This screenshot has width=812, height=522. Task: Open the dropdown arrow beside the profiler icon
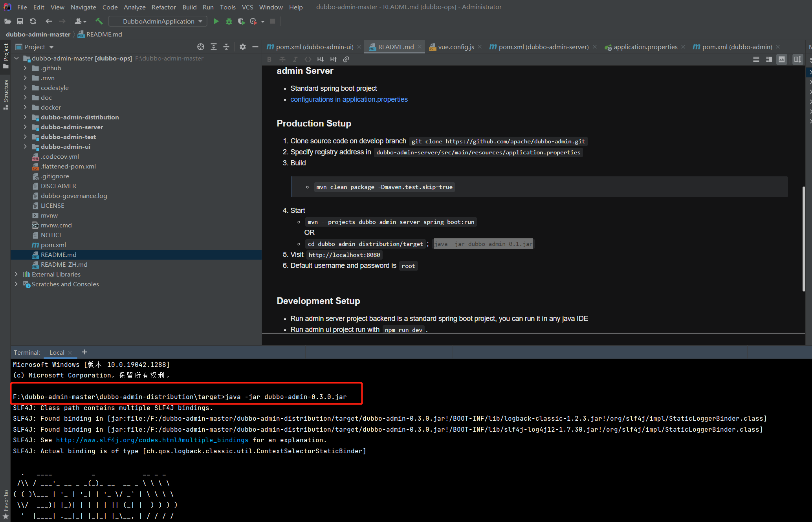click(x=263, y=21)
